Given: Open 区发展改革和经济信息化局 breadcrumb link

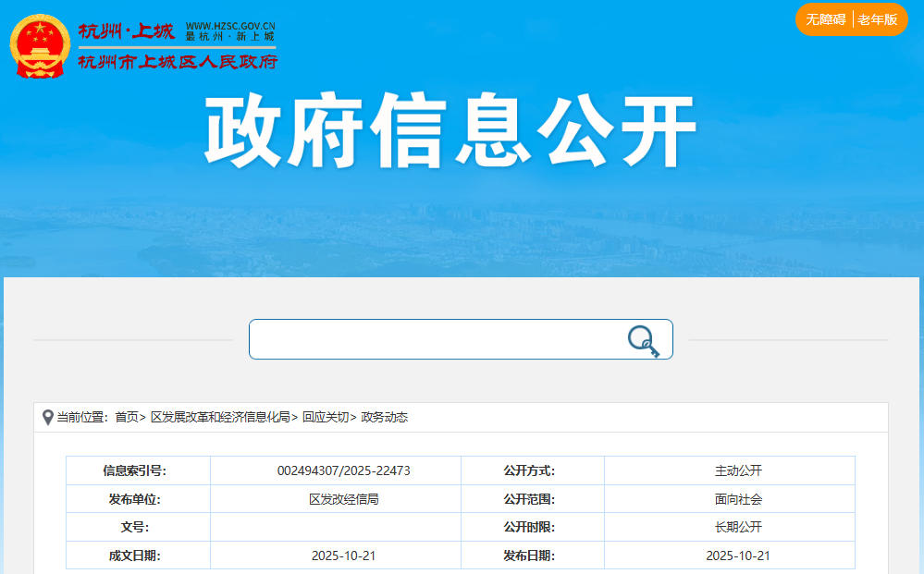Looking at the screenshot, I should pyautogui.click(x=220, y=418).
